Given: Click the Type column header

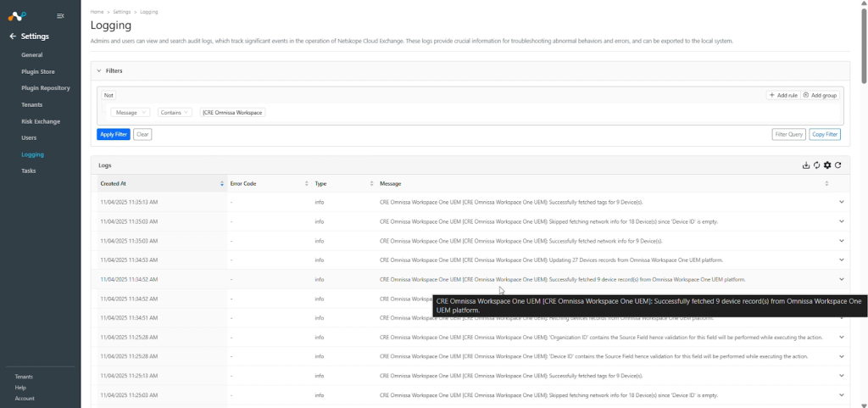Looking at the screenshot, I should pos(320,183).
